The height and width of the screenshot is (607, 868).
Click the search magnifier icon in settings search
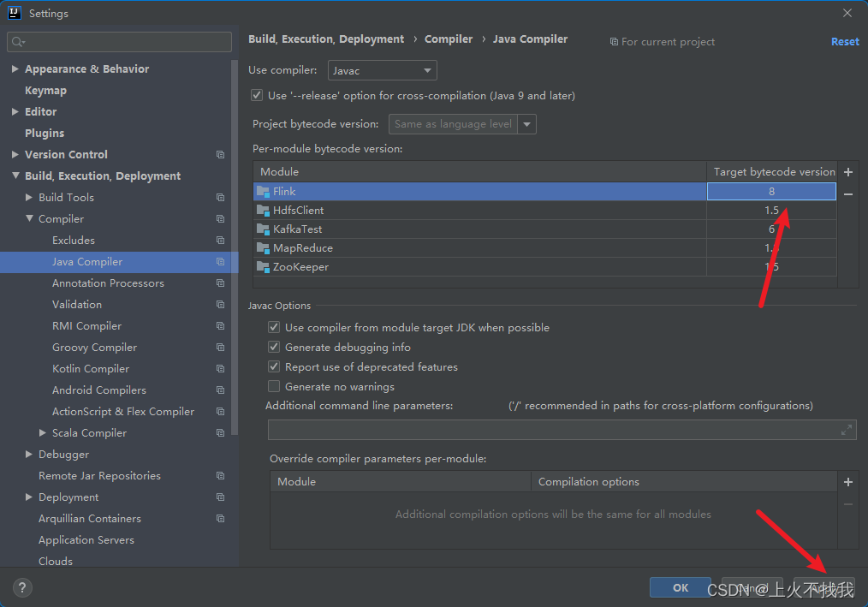click(18, 42)
